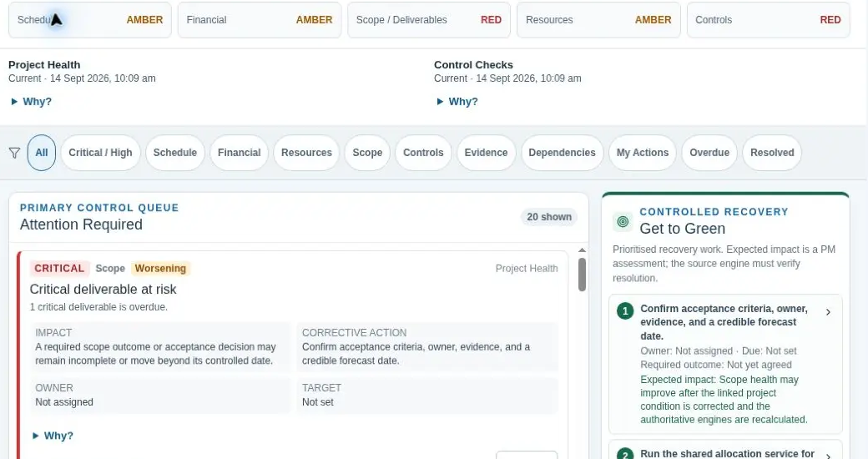Filter queue by Financial
Screen dimensions: 868x459
click(240, 153)
